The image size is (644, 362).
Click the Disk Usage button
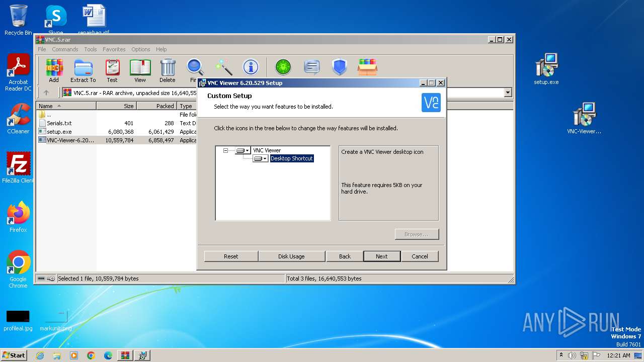click(x=291, y=256)
